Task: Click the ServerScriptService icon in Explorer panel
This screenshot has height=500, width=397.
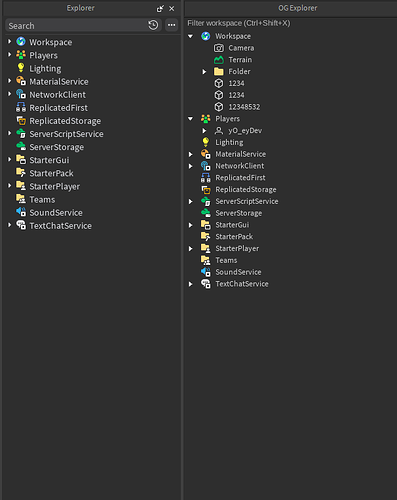Action: pyautogui.click(x=21, y=133)
